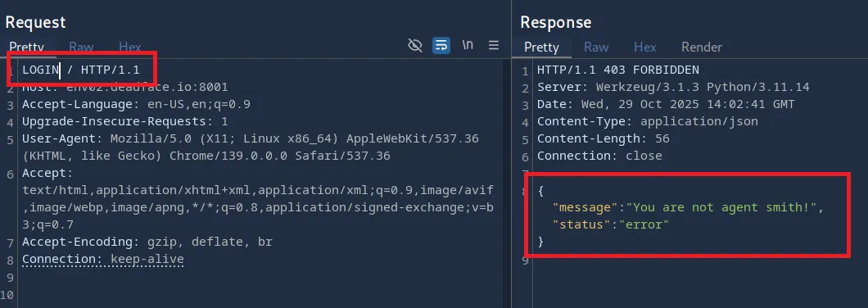Image resolution: width=868 pixels, height=308 pixels.
Task: Click the Accept-Encoding header line
Action: [147, 242]
